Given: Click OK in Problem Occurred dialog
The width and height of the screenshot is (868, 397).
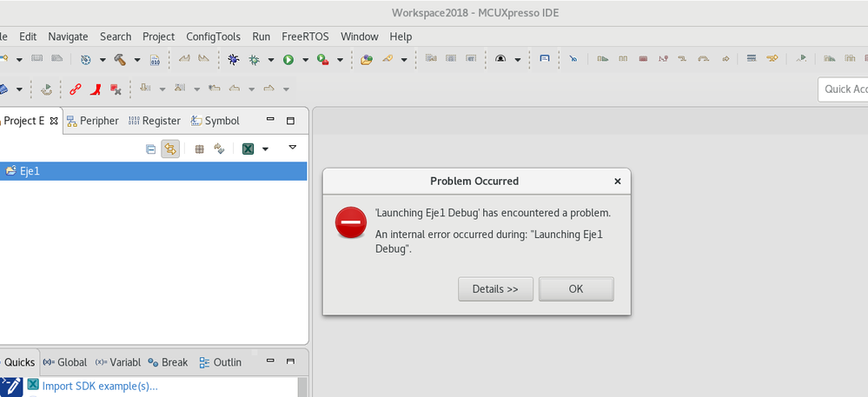Looking at the screenshot, I should coord(576,289).
